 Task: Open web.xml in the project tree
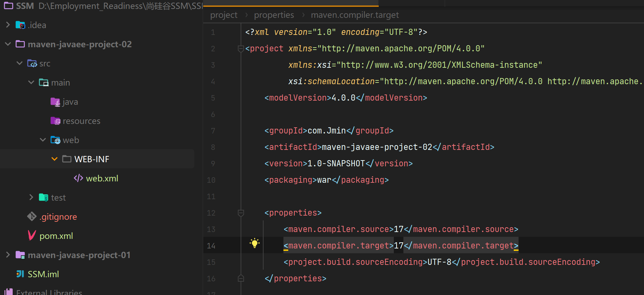(102, 178)
